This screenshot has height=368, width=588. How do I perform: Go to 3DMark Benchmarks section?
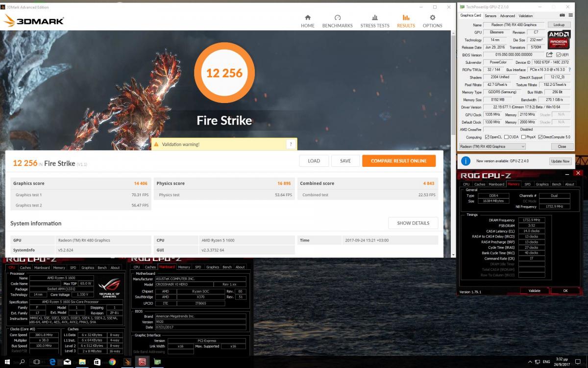point(338,21)
